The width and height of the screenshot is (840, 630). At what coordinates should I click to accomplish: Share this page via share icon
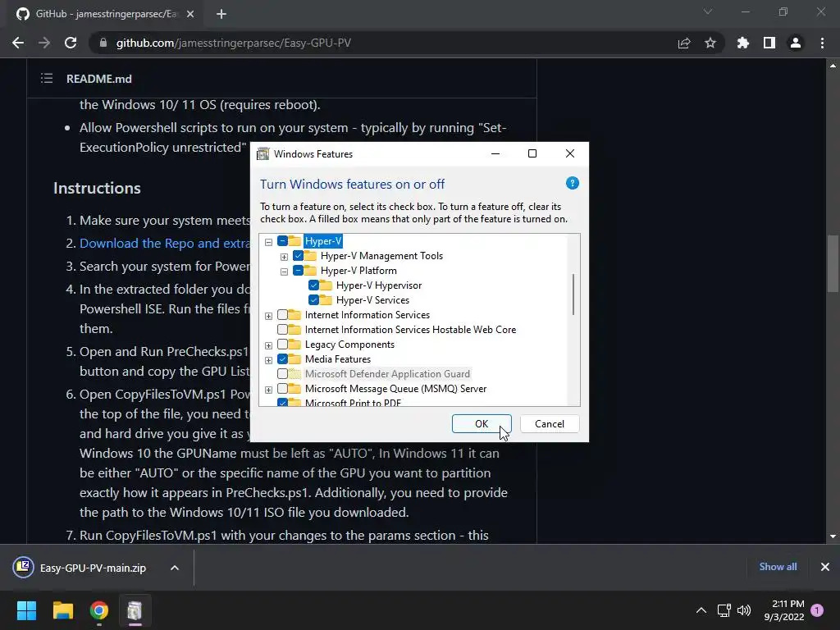pos(684,43)
